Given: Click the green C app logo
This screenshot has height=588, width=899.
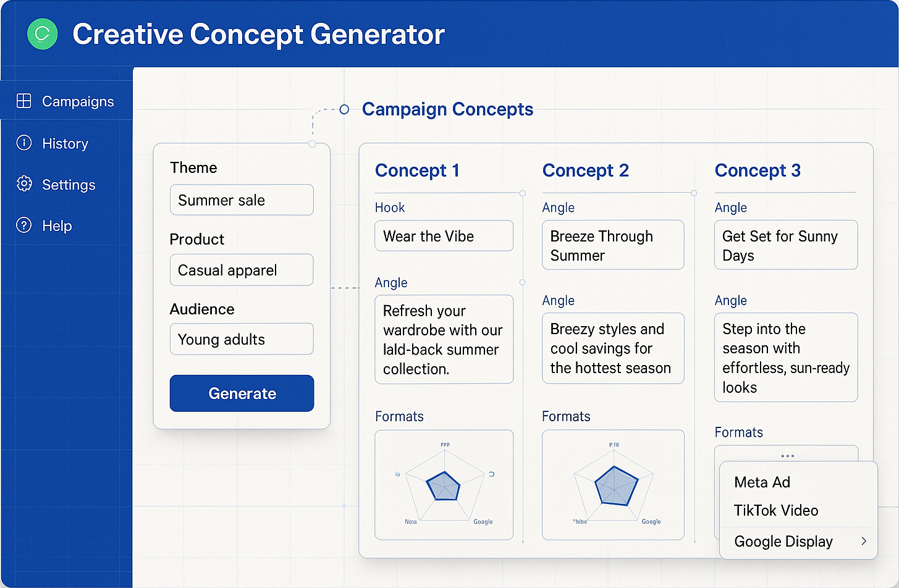Looking at the screenshot, I should click(42, 35).
